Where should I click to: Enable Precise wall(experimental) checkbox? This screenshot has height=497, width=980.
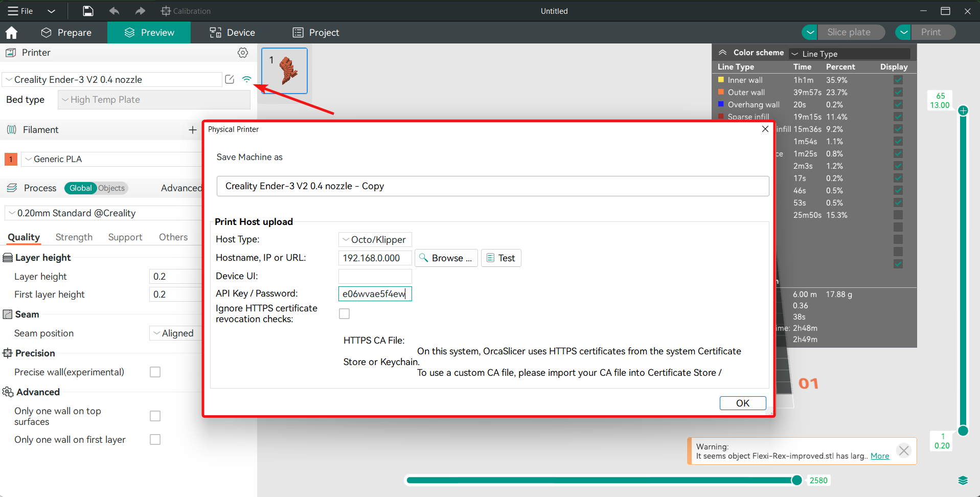155,372
